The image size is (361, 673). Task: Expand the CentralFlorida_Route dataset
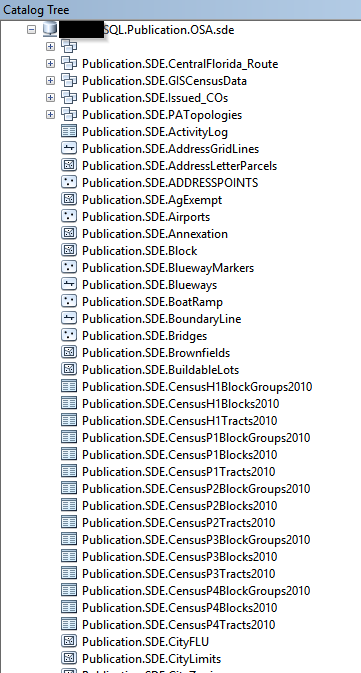point(51,64)
